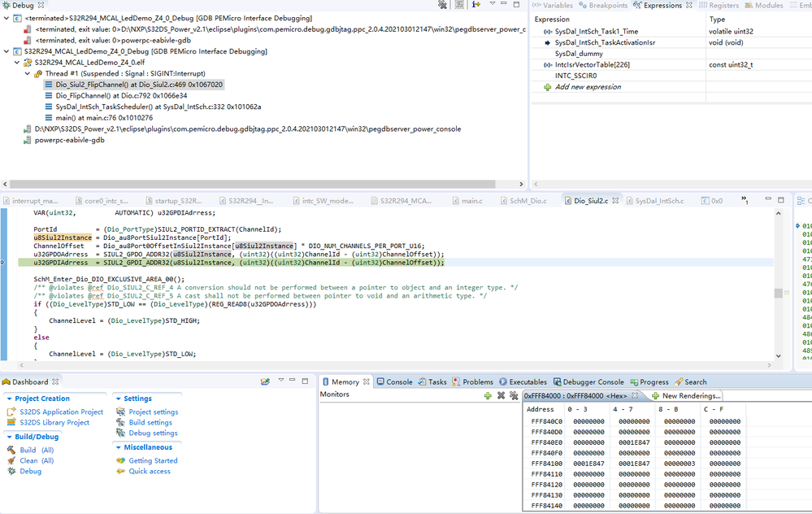The height and width of the screenshot is (514, 812).
Task: Show hidden editor tabs list chevron
Action: point(745,200)
